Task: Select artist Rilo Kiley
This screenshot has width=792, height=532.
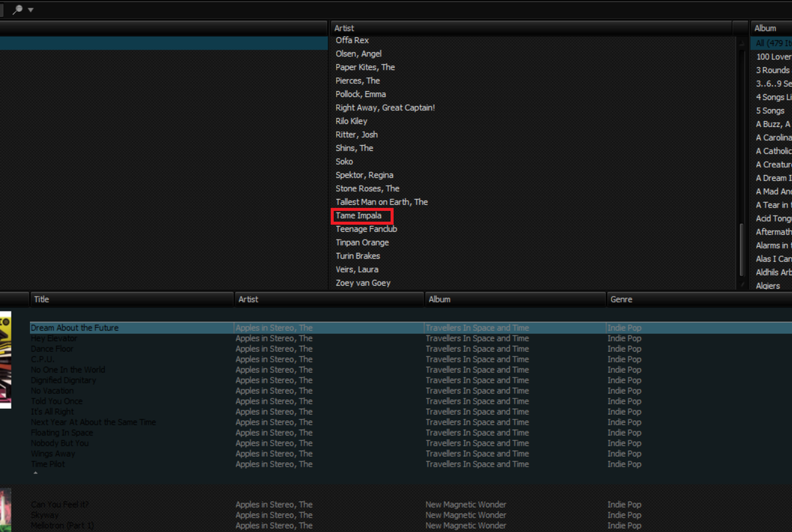Action: (x=352, y=121)
